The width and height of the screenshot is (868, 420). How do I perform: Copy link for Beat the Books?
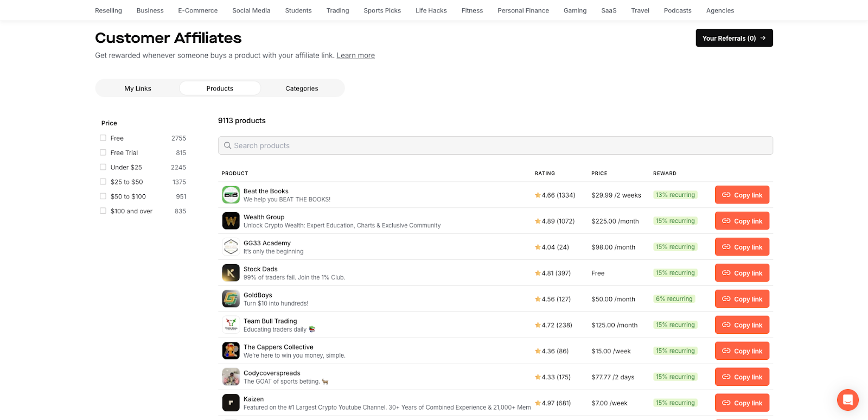(x=742, y=195)
